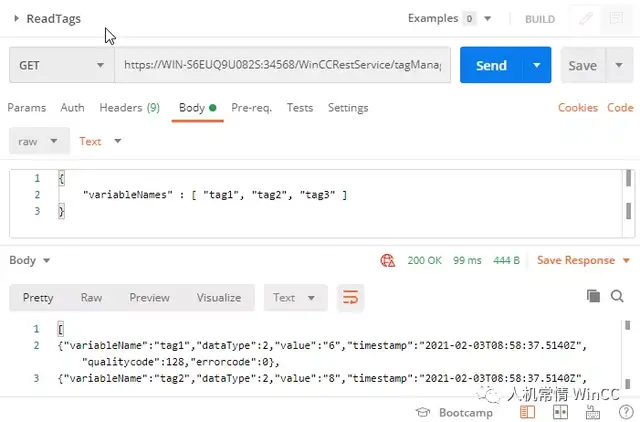640x422 pixels.
Task: Switch response view to Preview
Action: point(149,297)
